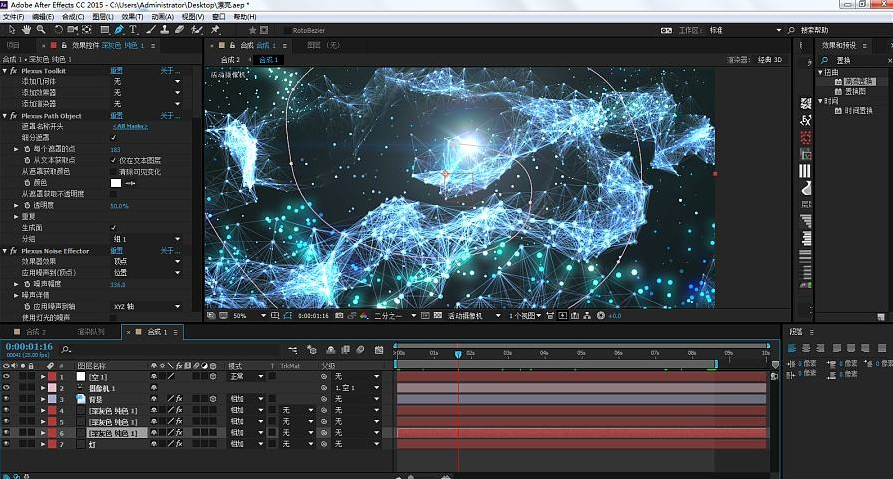893x479 pixels.
Task: Select the Puppet Pin tool
Action: 215,30
